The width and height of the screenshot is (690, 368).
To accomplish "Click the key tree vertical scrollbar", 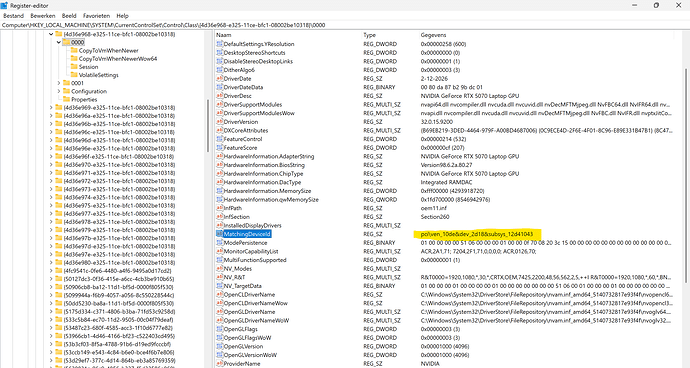I will (208, 125).
